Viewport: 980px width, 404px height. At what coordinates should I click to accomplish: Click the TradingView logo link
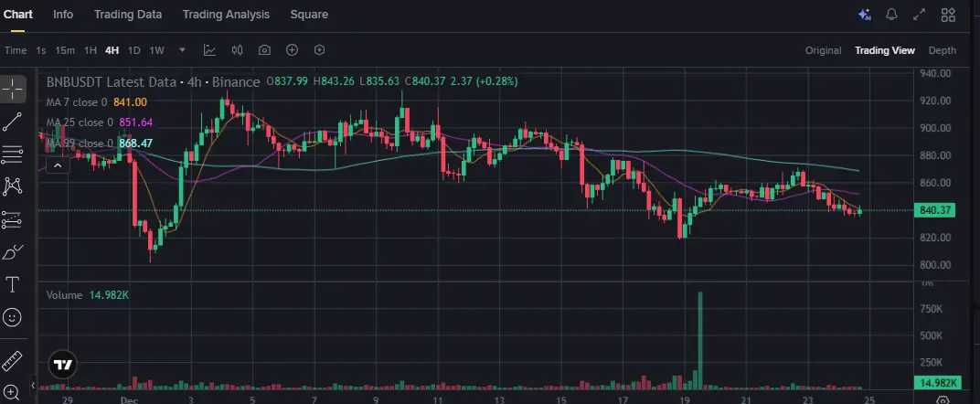pyautogui.click(x=62, y=364)
